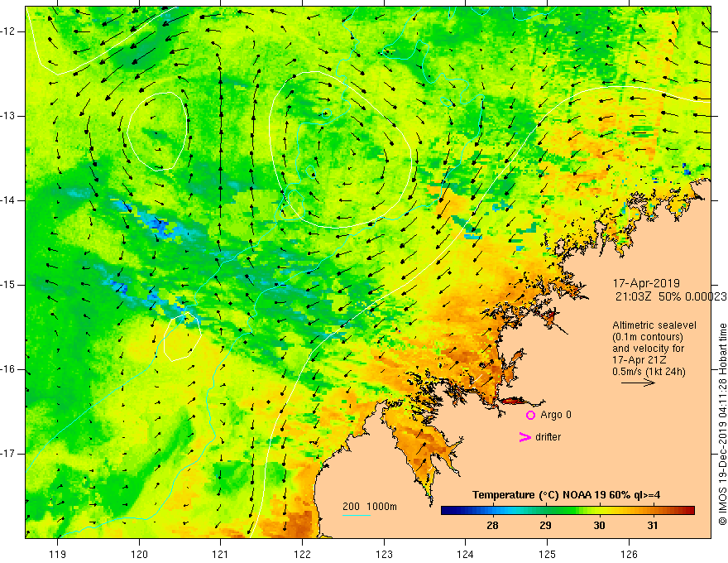This screenshot has width=728, height=563.
Task: Click the vertical IMOS copyright timestamp text
Action: (722, 425)
